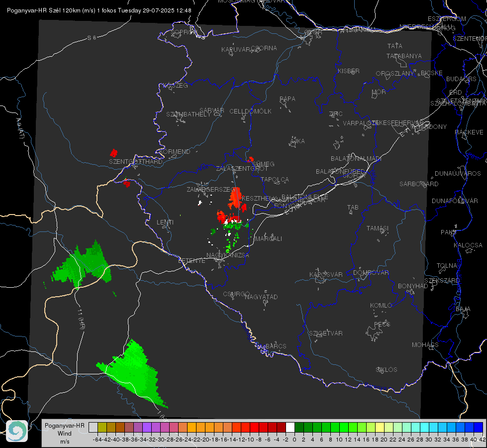Choose the bright yellow swatch in wind legend
Image resolution: width=487 pixels, height=448 pixels.
tap(380, 428)
